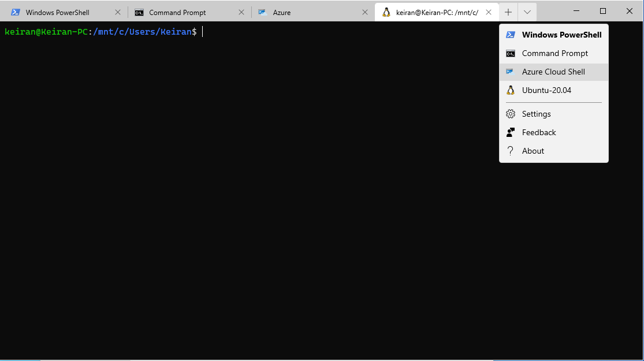Close the Azure tab
This screenshot has height=361, width=644.
pos(364,12)
